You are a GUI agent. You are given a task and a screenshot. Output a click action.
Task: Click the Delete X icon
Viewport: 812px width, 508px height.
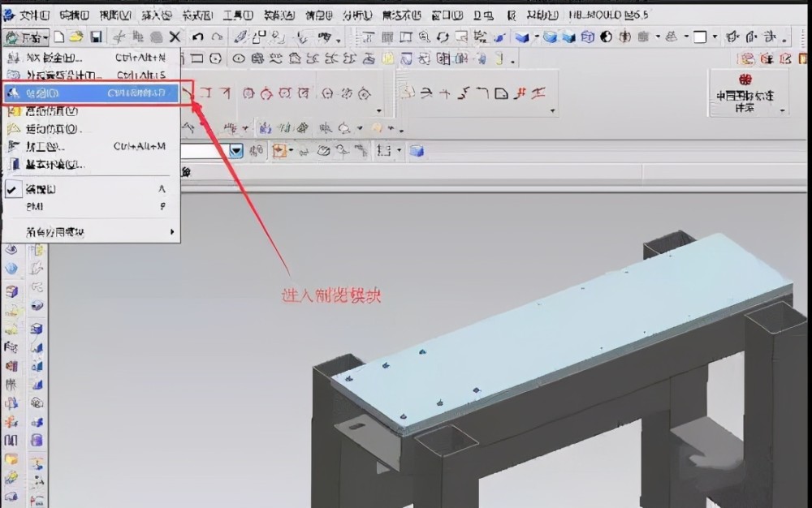[175, 37]
